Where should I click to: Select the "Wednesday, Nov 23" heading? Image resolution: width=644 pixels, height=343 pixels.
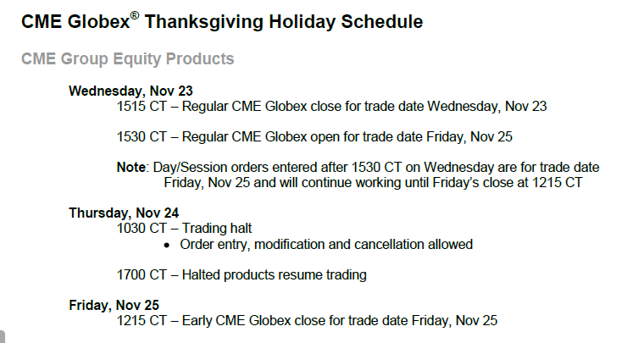tap(130, 91)
